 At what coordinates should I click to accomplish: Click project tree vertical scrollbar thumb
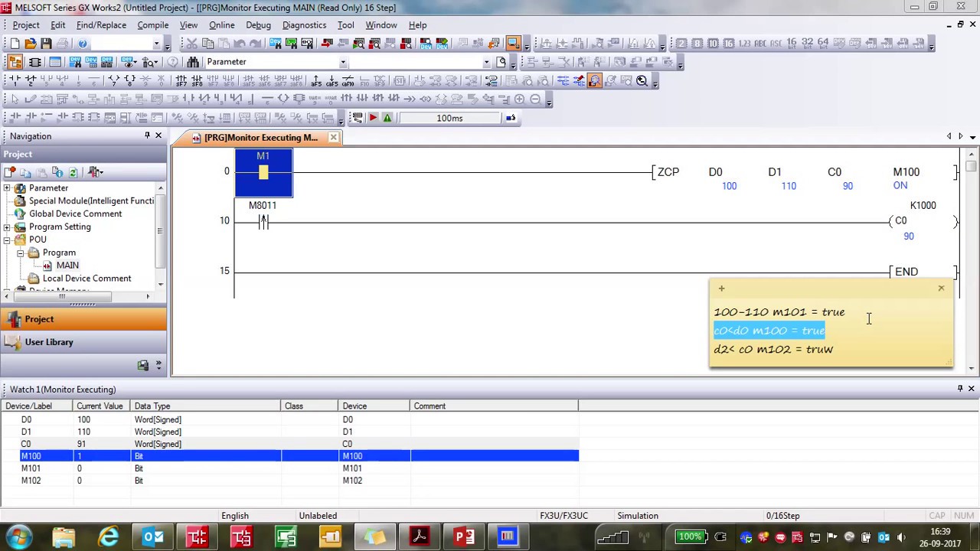161,230
